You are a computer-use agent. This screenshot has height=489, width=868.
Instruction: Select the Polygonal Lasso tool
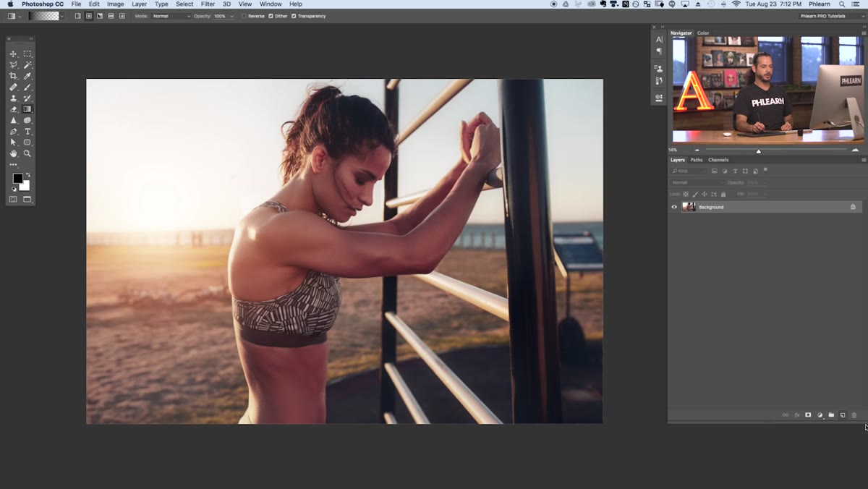[x=13, y=65]
